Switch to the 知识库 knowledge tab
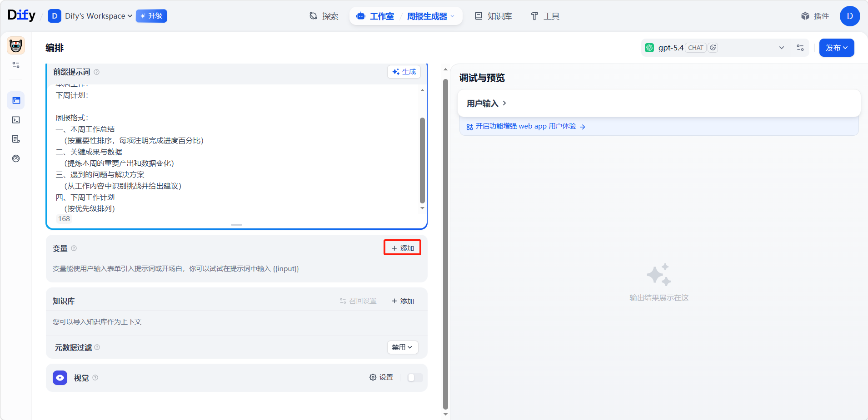This screenshot has width=868, height=420. pos(494,16)
